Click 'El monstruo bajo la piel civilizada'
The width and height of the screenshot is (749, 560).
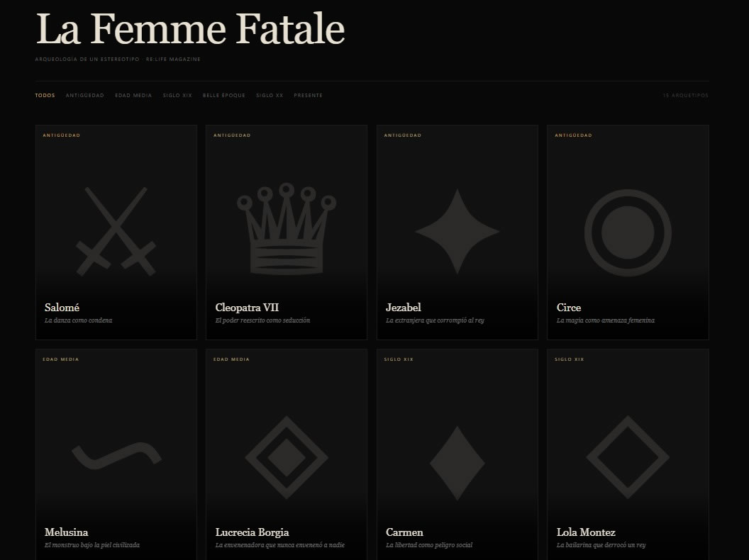pyautogui.click(x=92, y=544)
